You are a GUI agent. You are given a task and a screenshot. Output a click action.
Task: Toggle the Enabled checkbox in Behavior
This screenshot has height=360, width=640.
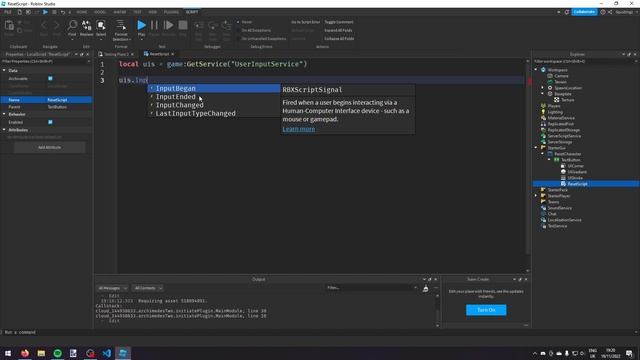pos(50,122)
